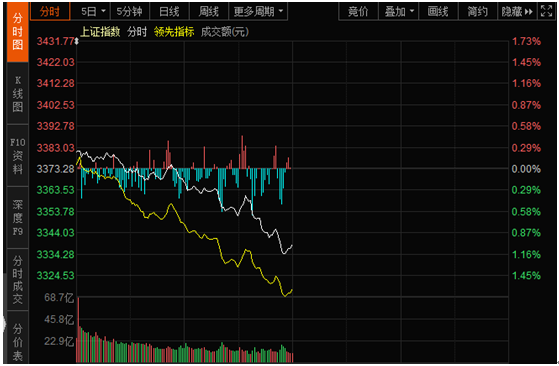Open the 叠加 overlay dropdown
The width and height of the screenshot is (559, 366).
click(x=399, y=12)
